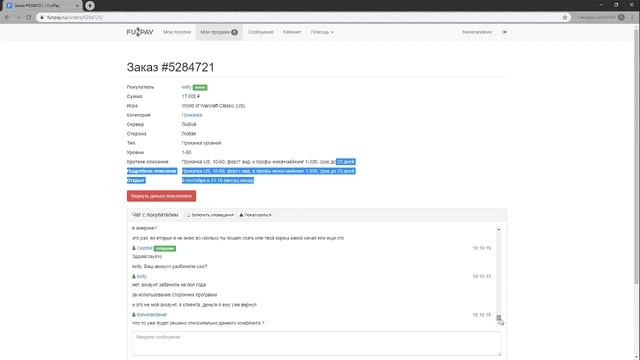Click the red refund money to buyer button

pos(161,196)
